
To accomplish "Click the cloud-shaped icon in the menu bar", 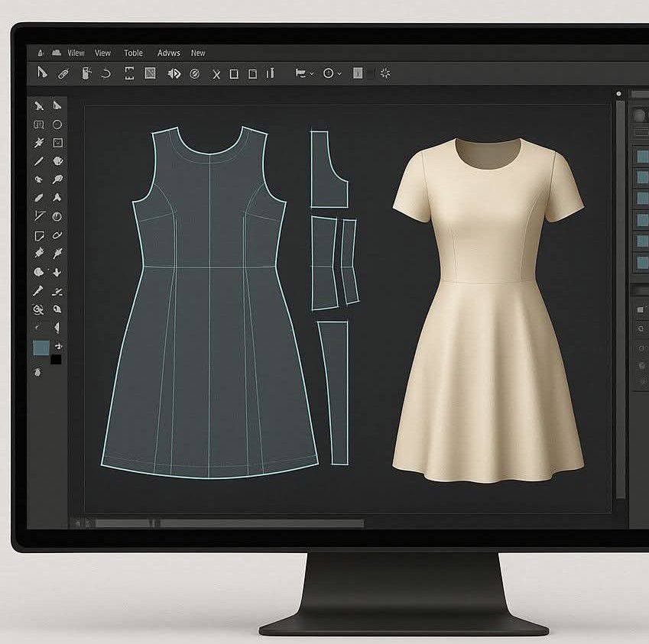I will pos(57,53).
